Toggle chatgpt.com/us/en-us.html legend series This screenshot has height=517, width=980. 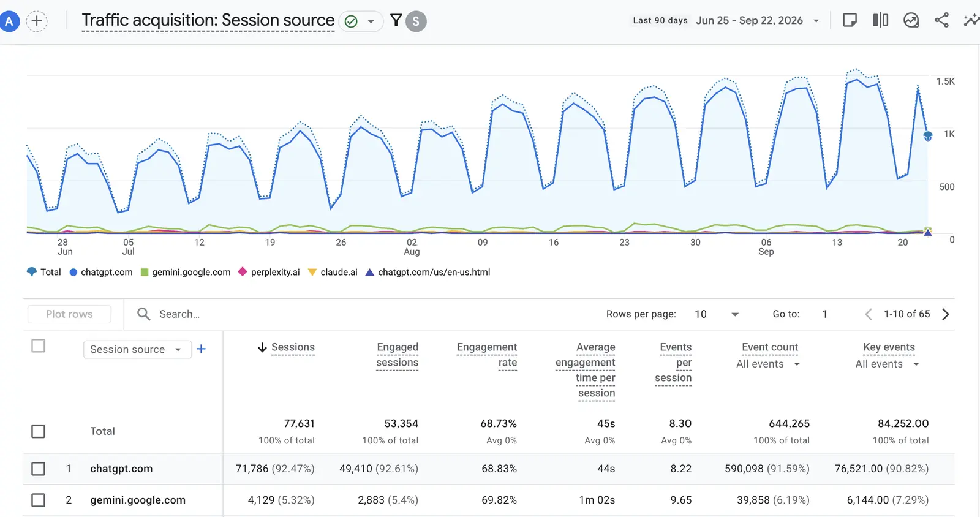(428, 272)
